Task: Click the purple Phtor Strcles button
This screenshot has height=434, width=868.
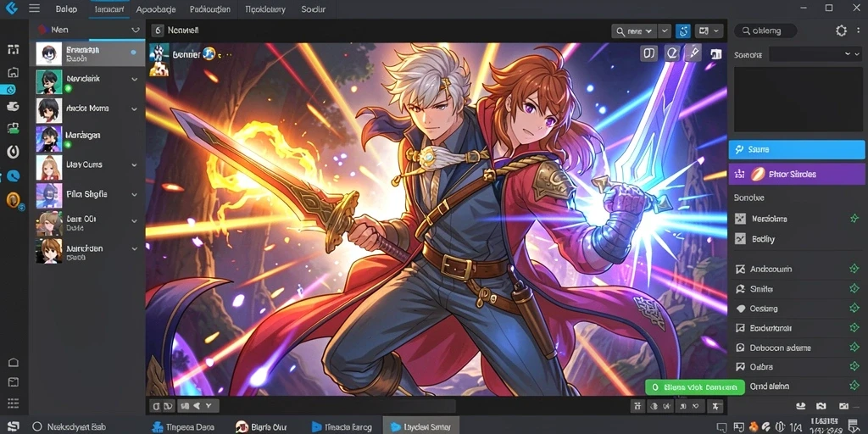Action: tap(797, 174)
